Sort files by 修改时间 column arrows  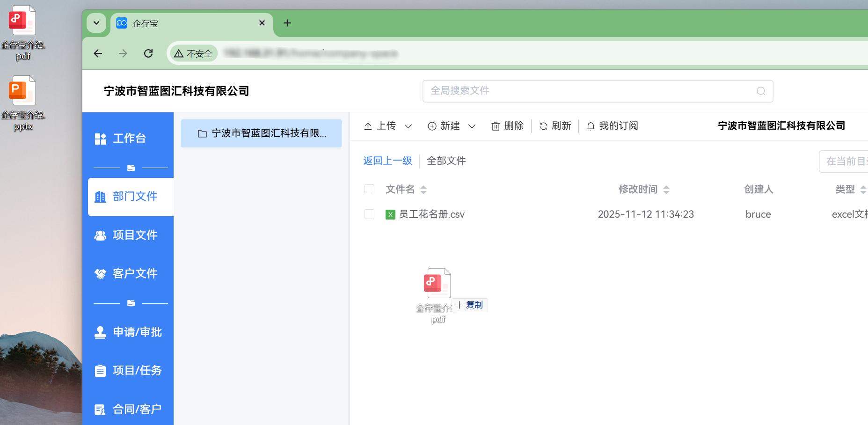[x=666, y=190]
